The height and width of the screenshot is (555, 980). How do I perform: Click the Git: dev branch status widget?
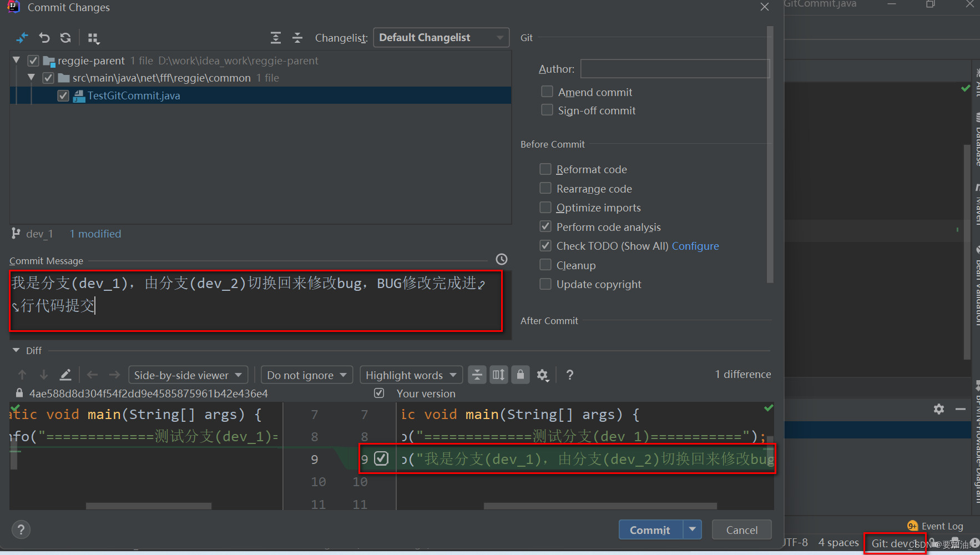pyautogui.click(x=895, y=543)
